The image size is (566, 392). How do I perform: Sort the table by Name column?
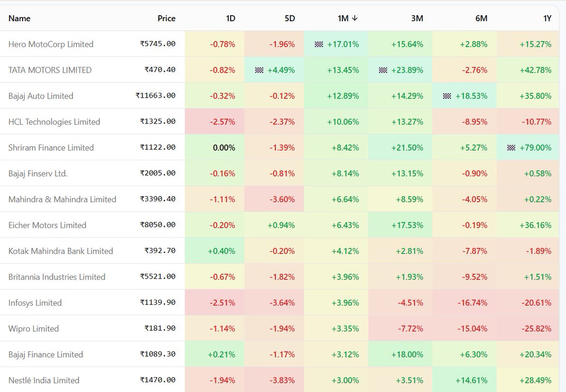pos(19,18)
